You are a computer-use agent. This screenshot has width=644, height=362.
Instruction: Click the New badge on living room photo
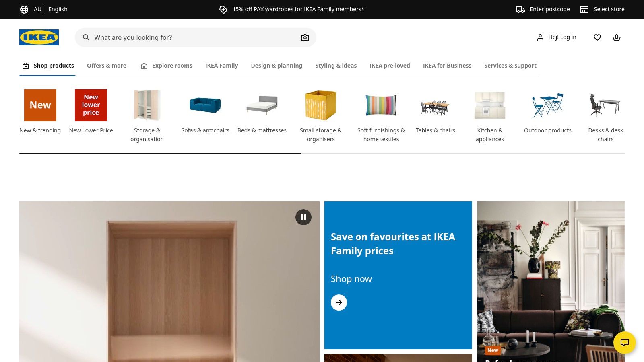(493, 350)
